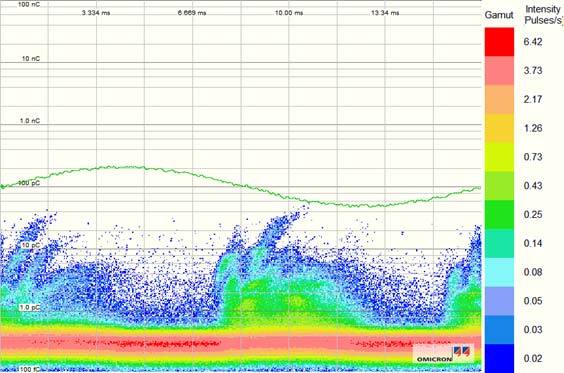Click the 2.17 intensity value
Viewport: 564px width, 373px height.
[533, 99]
